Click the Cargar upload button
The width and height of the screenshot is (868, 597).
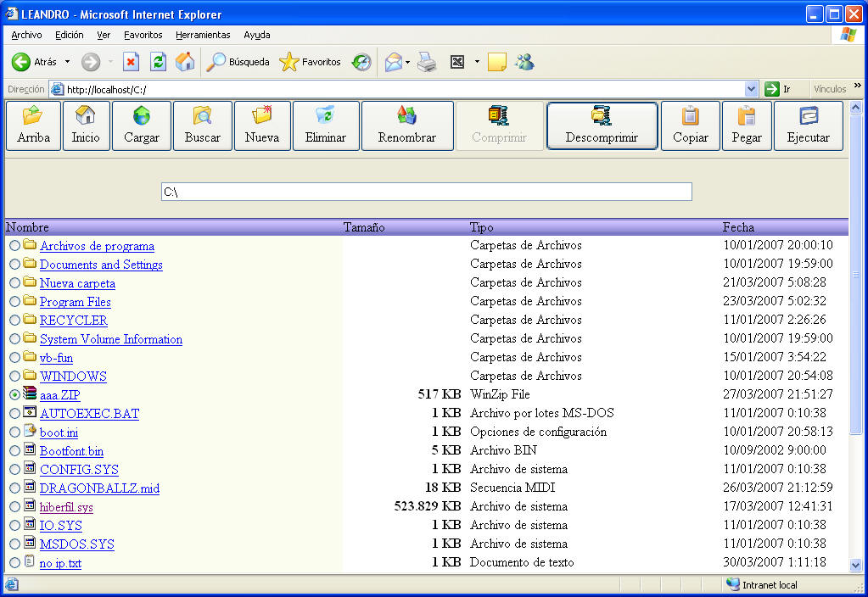coord(142,126)
